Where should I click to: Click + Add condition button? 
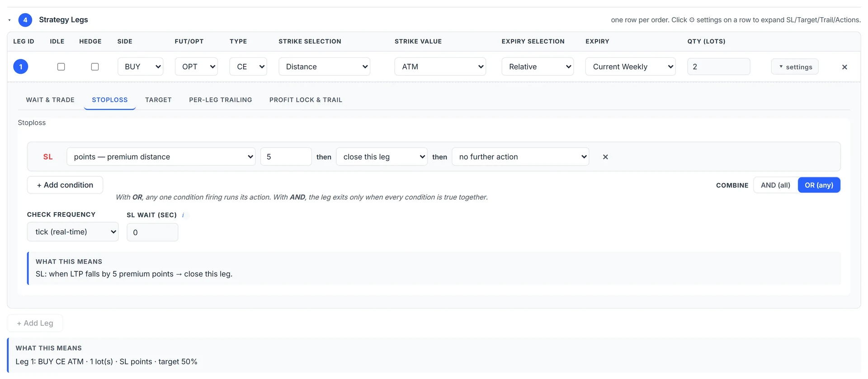65,185
